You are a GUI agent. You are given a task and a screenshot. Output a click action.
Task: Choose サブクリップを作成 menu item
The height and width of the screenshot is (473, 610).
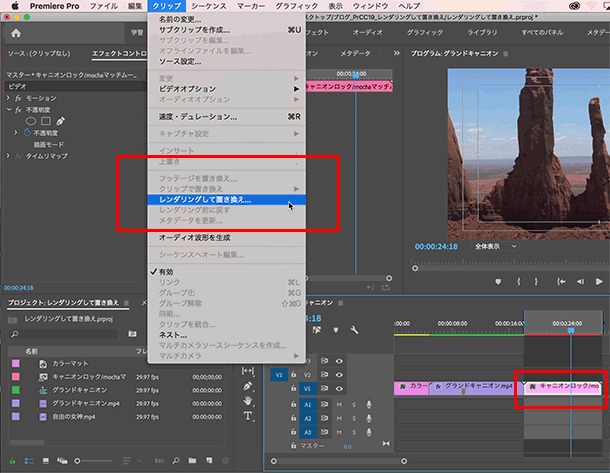click(x=226, y=30)
